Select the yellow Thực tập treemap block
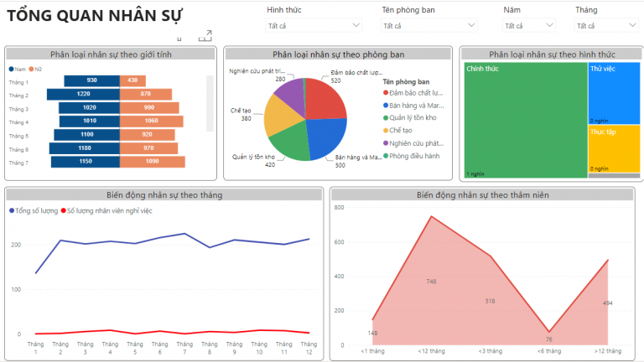 (x=614, y=148)
